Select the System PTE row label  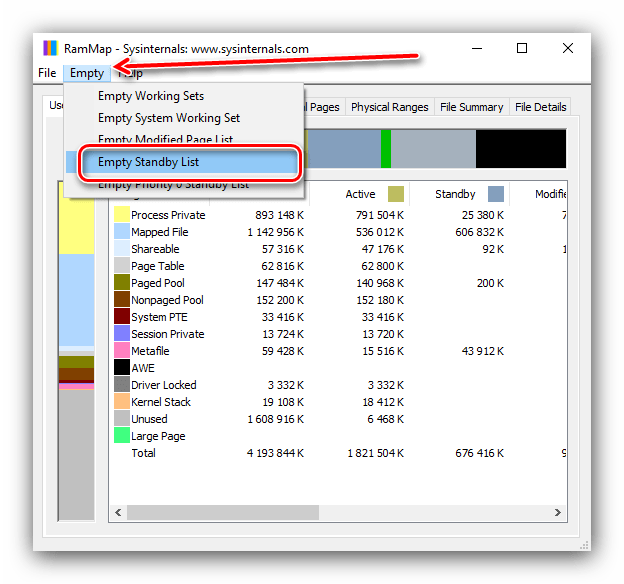159,317
